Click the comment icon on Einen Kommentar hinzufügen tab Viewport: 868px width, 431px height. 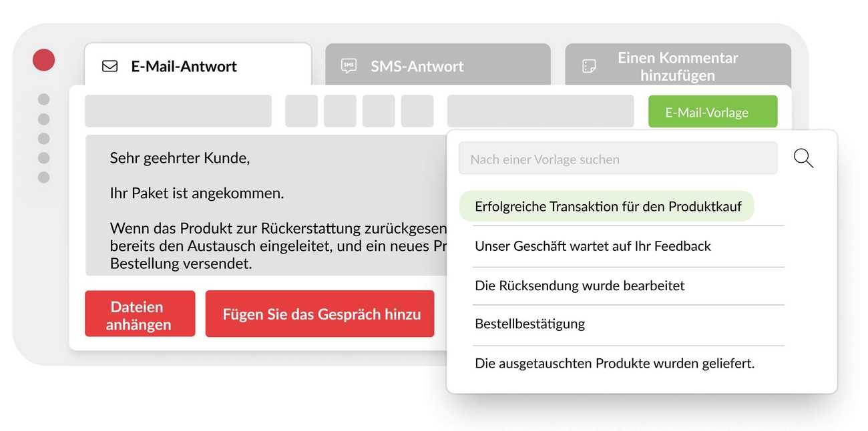[588, 65]
